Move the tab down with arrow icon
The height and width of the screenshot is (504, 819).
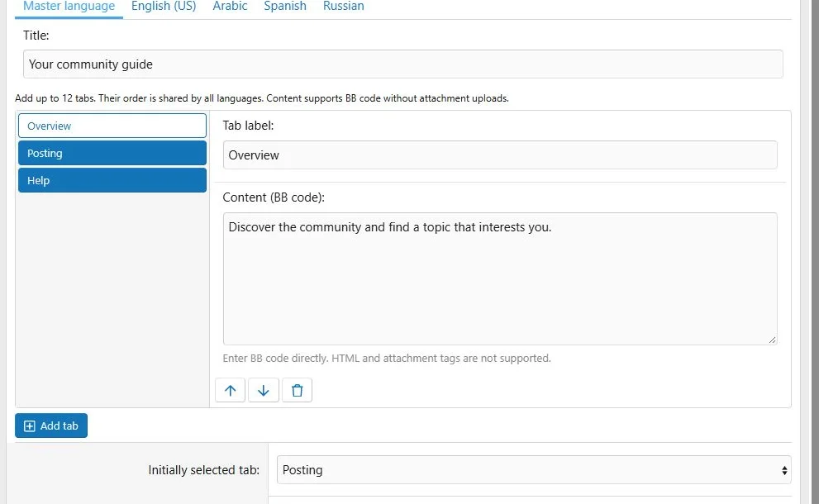pos(264,390)
